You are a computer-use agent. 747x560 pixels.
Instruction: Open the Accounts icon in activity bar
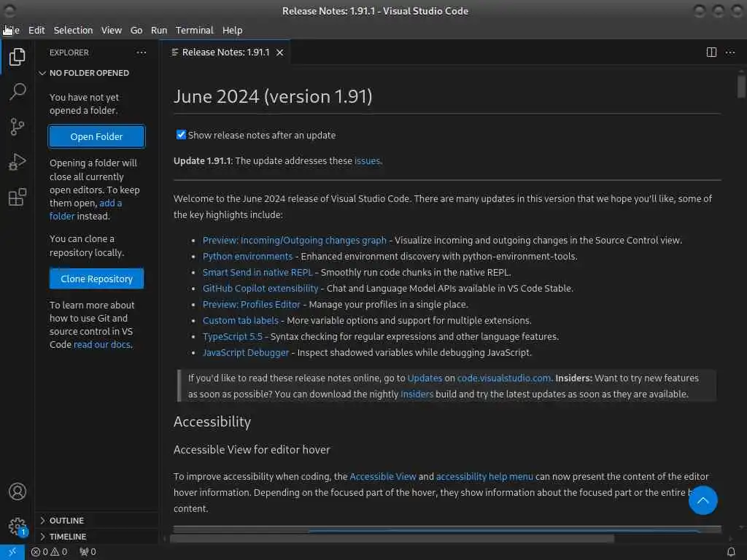pyautogui.click(x=18, y=491)
